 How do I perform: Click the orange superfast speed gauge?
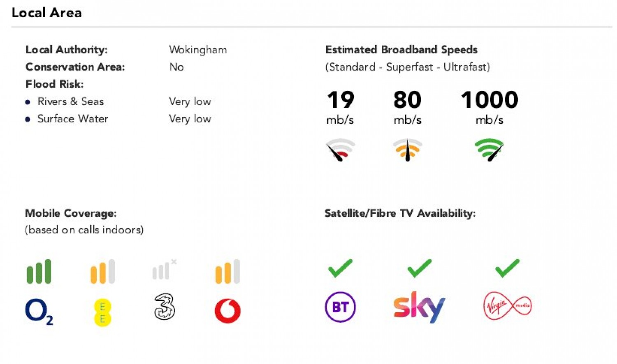pos(407,150)
